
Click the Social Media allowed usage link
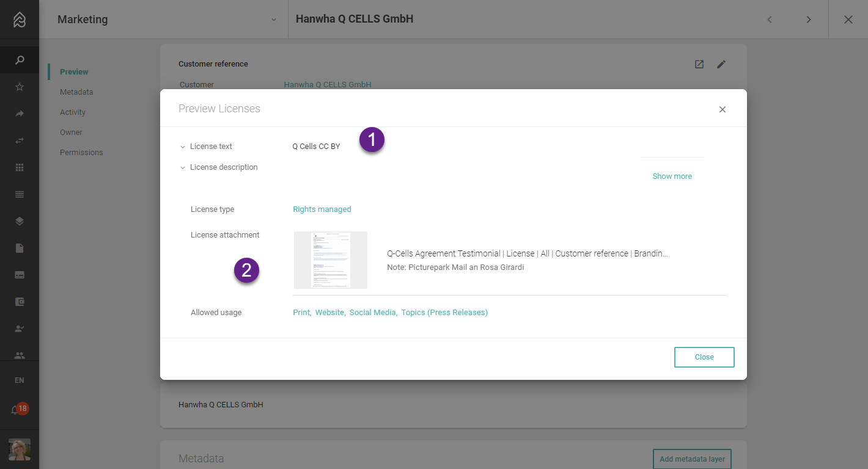[x=373, y=313]
